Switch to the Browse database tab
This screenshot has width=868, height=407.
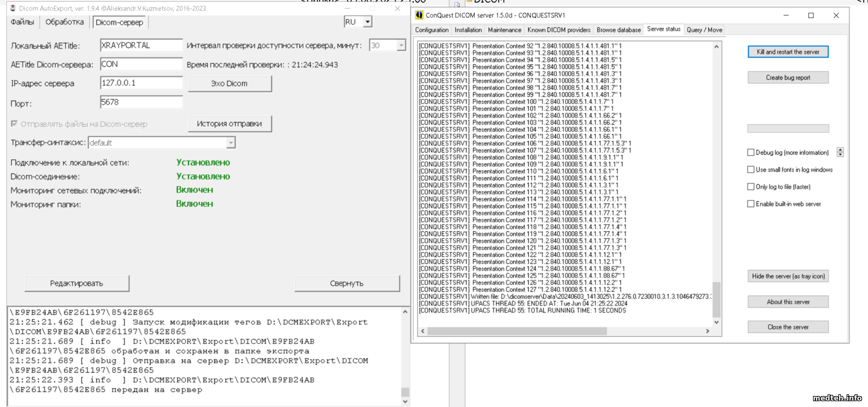618,30
